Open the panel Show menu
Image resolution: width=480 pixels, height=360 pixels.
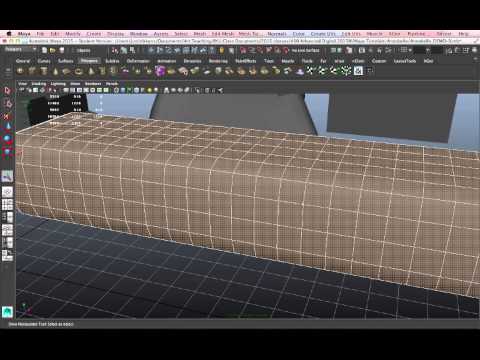pos(75,84)
